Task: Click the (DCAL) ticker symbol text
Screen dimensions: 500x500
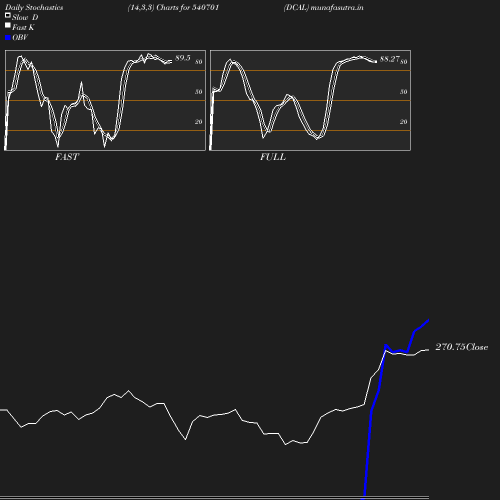Action: pos(296,7)
